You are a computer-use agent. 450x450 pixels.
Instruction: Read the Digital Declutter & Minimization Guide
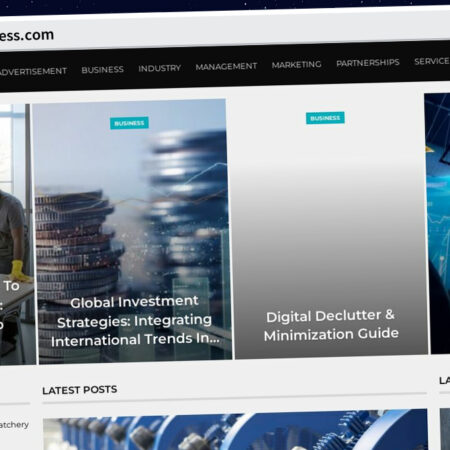331,325
